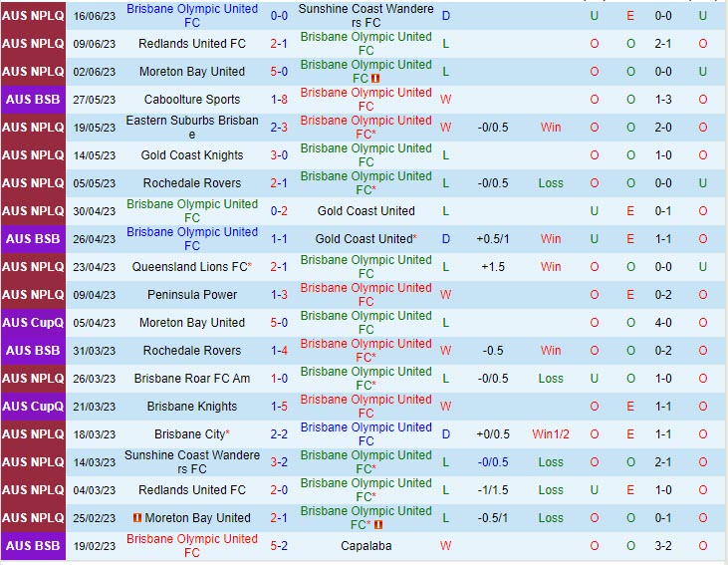Click red card icon after Brisbane Olympic 25/02/23

pos(378,524)
